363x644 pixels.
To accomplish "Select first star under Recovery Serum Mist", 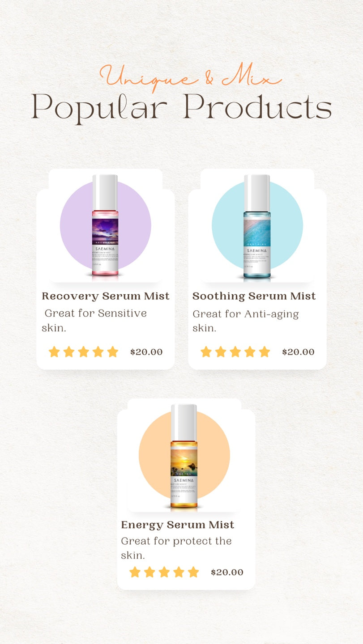I will click(x=54, y=352).
